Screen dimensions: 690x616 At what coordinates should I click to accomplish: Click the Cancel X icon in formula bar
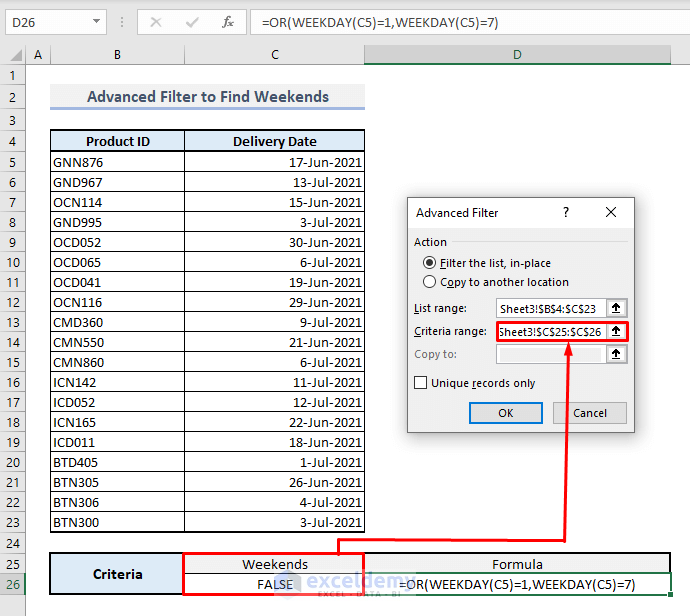(x=156, y=22)
